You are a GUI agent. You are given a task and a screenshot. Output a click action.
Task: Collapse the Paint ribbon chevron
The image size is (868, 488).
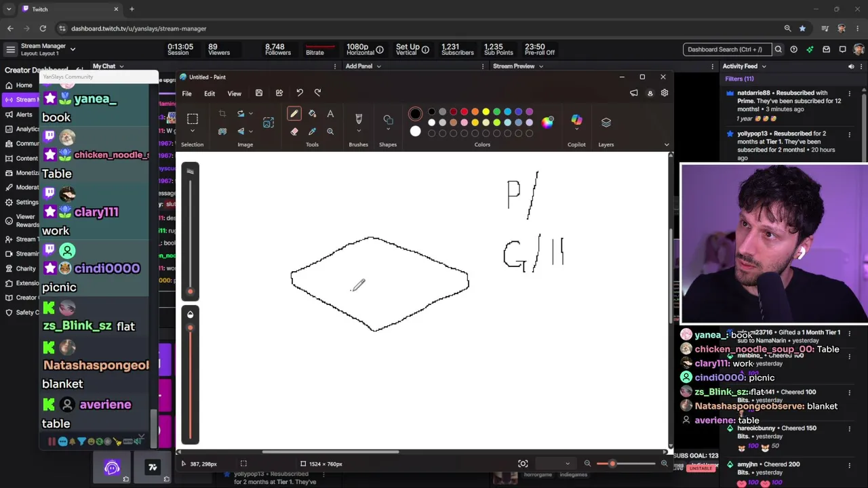[667, 144]
